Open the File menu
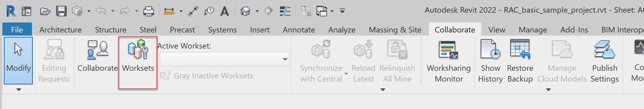The width and height of the screenshot is (644, 109). pos(17,30)
